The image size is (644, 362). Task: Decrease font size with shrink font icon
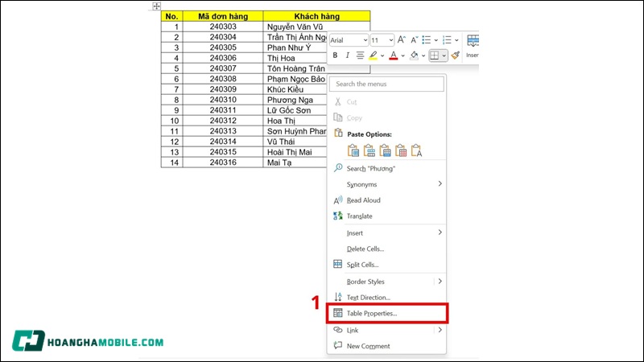pos(415,39)
